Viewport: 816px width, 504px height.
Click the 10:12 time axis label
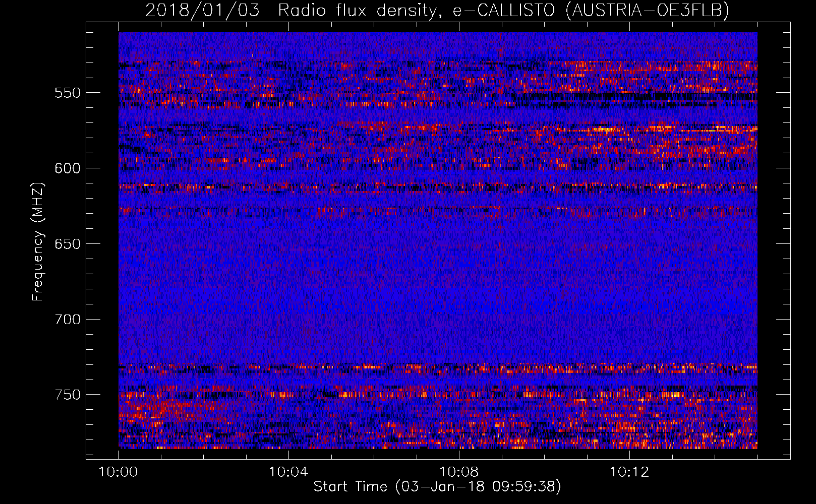click(x=629, y=472)
